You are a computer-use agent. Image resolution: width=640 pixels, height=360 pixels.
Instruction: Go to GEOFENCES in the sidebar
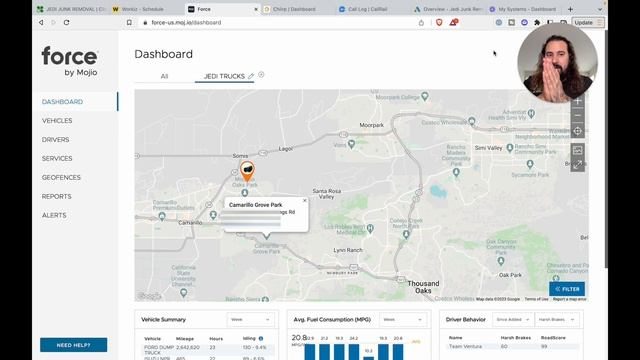pyautogui.click(x=61, y=178)
